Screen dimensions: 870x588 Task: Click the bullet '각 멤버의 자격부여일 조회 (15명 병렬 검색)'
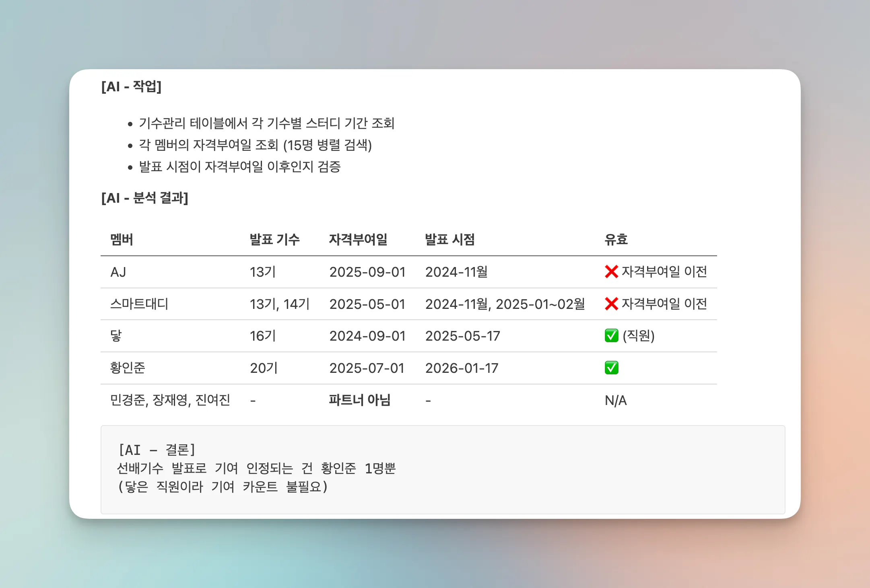tap(255, 145)
